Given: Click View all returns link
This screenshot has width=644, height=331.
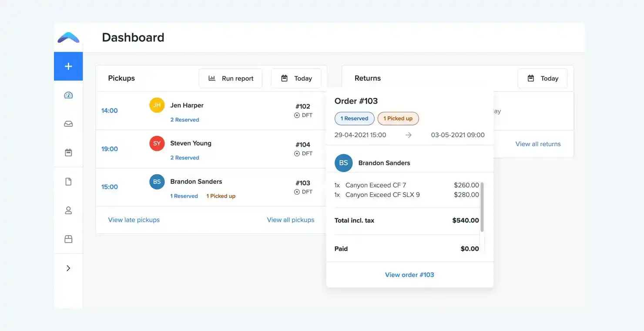Looking at the screenshot, I should 538,144.
